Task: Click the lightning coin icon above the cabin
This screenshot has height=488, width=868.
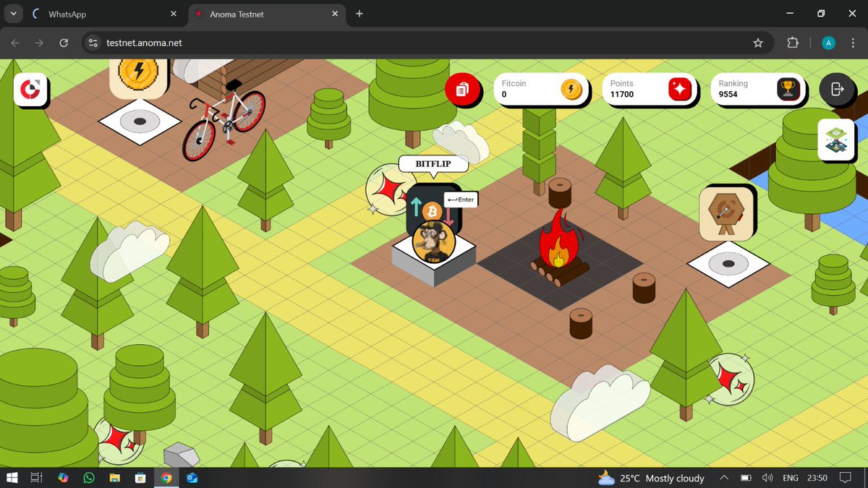Action: 137,77
